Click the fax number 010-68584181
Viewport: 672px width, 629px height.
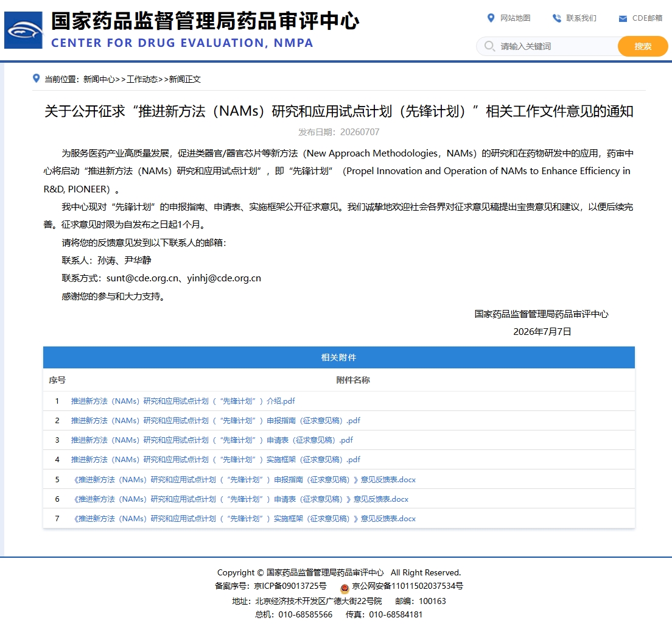tap(396, 614)
